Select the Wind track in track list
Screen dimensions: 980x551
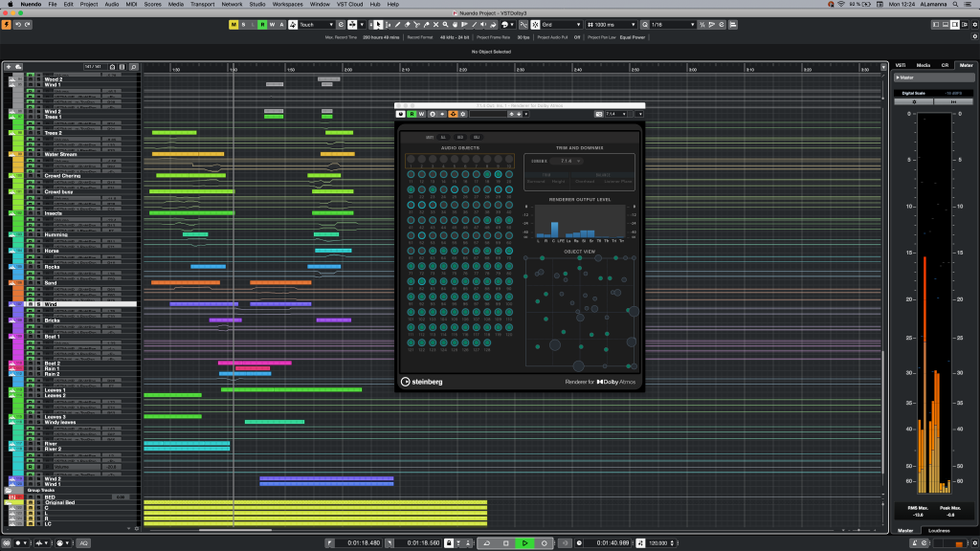80,304
